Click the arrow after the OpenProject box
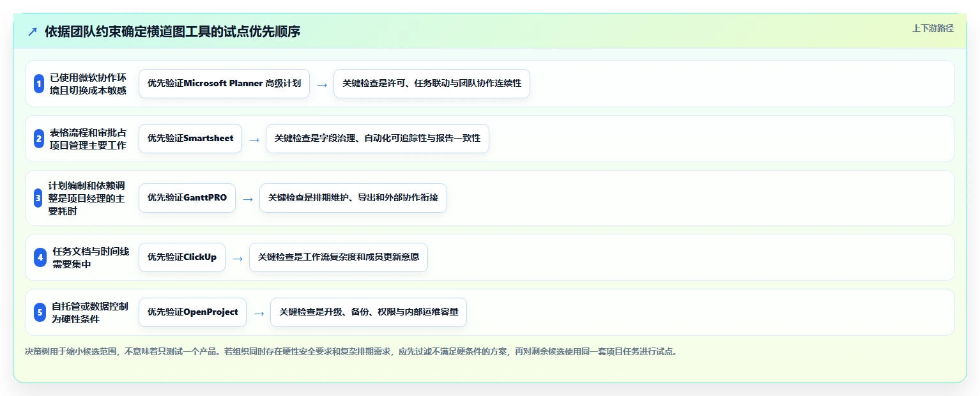Image resolution: width=980 pixels, height=396 pixels. click(259, 313)
